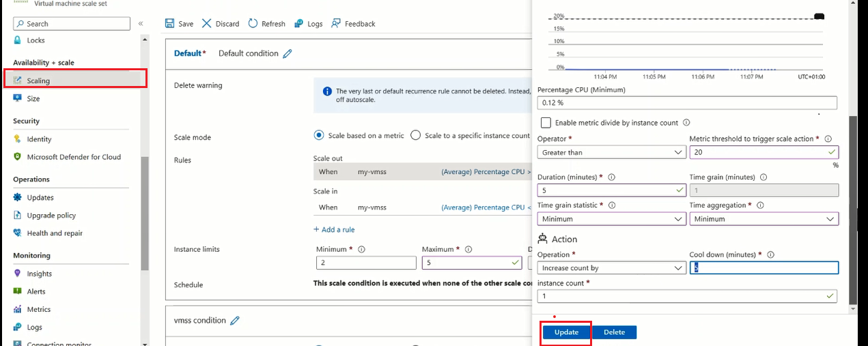Click the Delete button
868x346 pixels.
pos(614,332)
